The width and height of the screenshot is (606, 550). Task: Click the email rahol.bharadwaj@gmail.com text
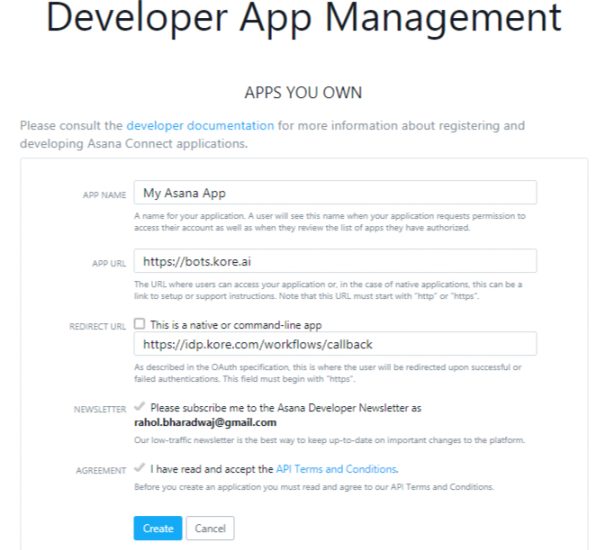pyautogui.click(x=205, y=422)
